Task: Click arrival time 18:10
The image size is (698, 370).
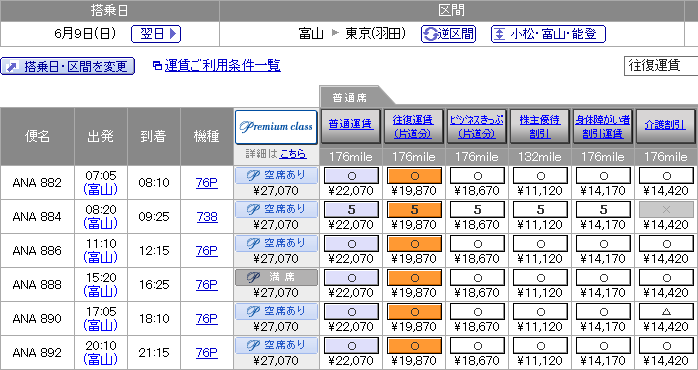Action: click(154, 319)
